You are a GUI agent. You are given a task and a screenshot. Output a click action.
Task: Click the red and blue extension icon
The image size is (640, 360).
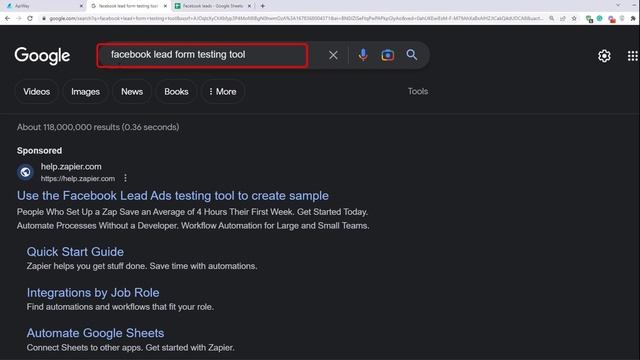click(611, 19)
